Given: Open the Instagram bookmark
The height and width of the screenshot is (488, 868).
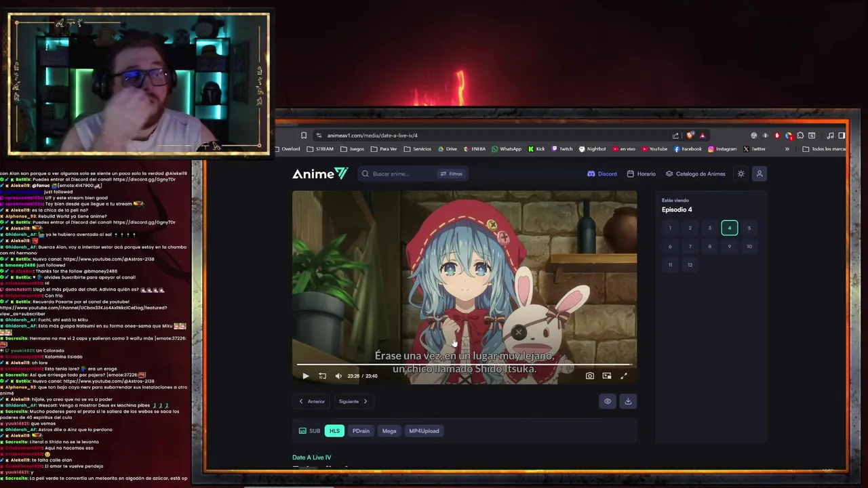Looking at the screenshot, I should [x=722, y=149].
